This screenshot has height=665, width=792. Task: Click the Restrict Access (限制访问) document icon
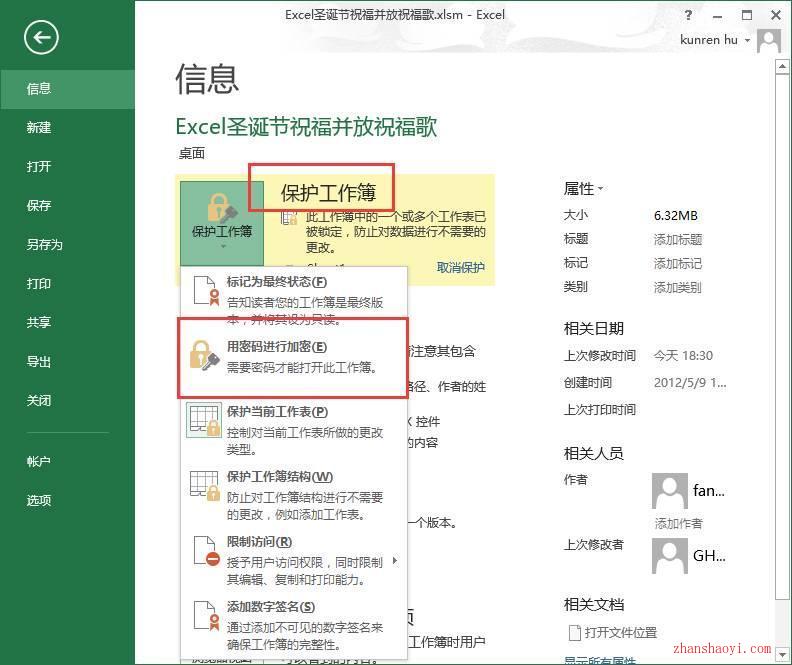coord(207,550)
